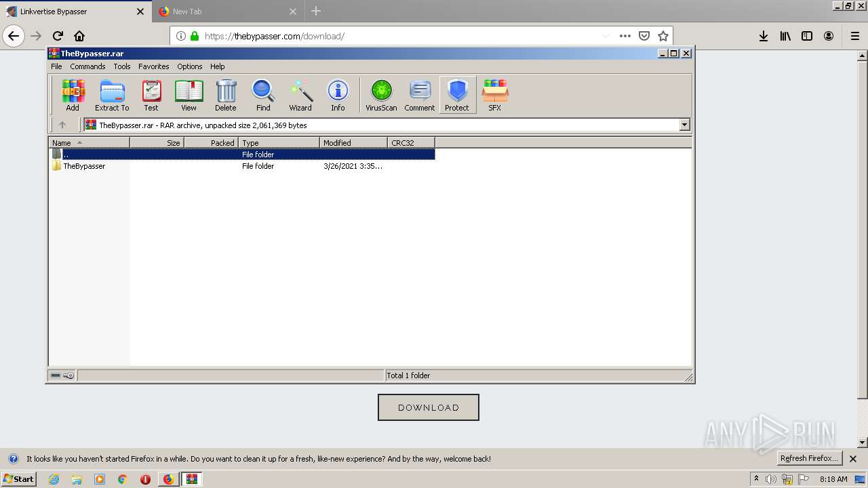Reload the current Firefox page

(58, 36)
